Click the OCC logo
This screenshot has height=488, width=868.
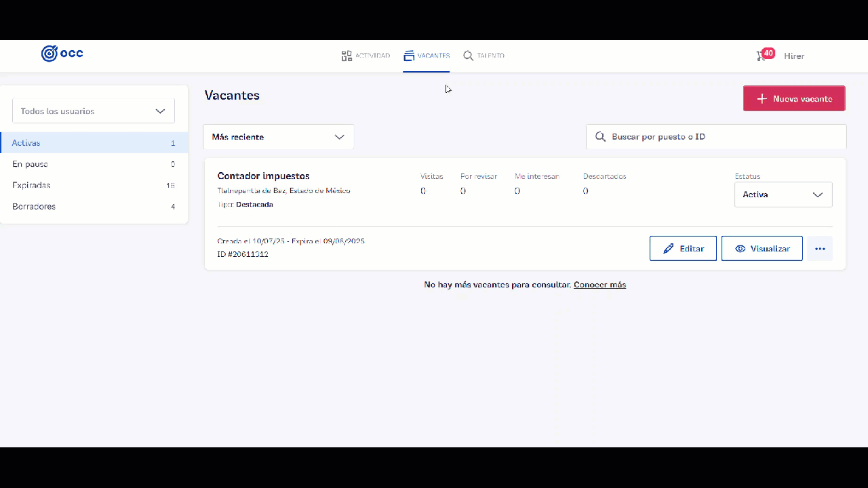62,54
